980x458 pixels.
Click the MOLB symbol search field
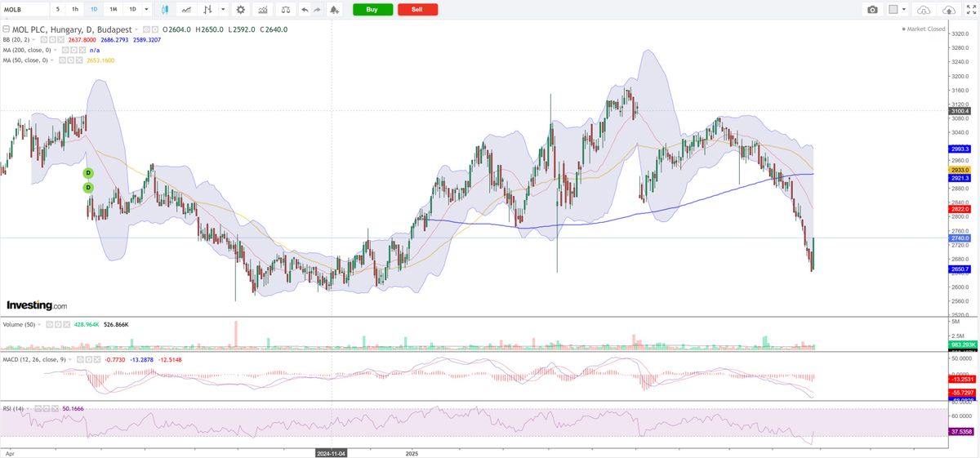(24, 9)
